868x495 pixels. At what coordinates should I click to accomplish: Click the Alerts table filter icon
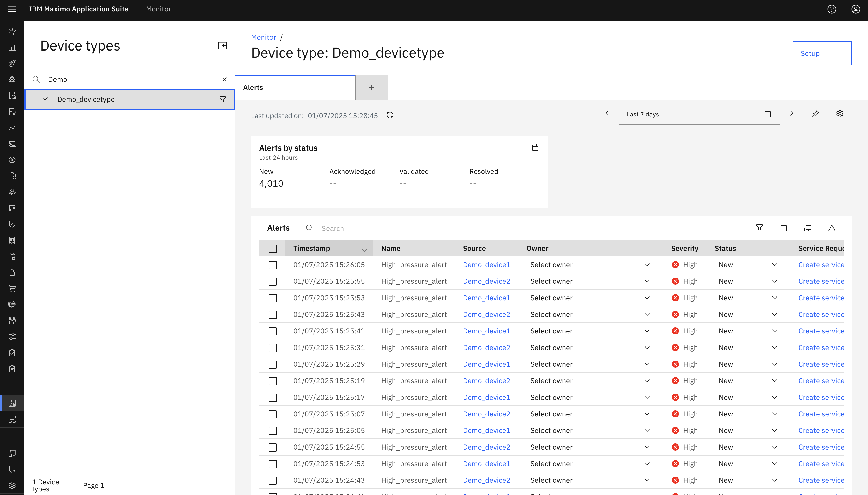[x=759, y=227]
